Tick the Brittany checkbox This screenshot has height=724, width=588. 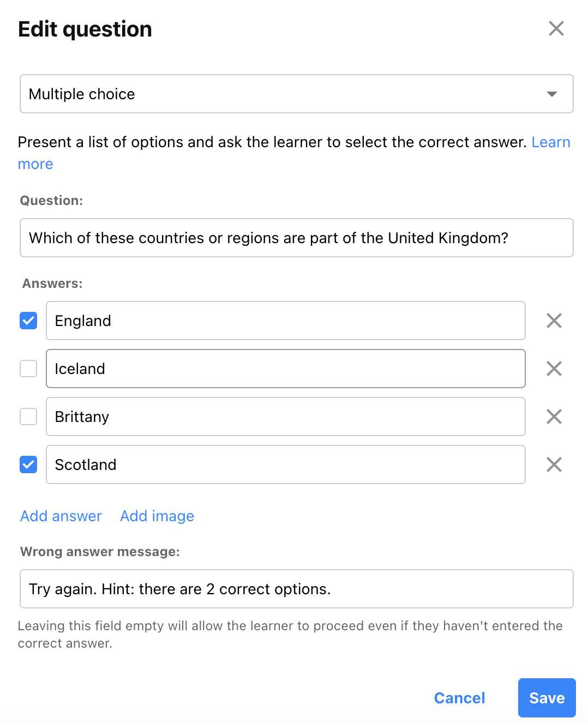[x=28, y=417]
